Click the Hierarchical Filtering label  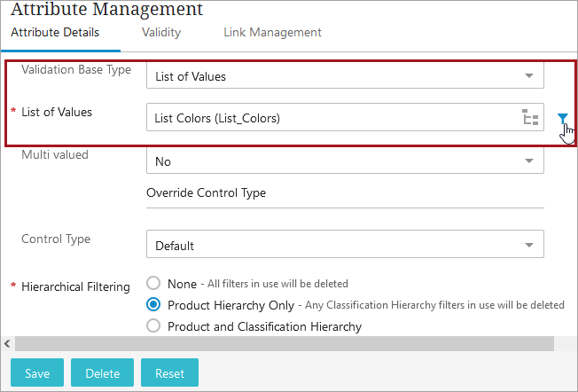(75, 286)
